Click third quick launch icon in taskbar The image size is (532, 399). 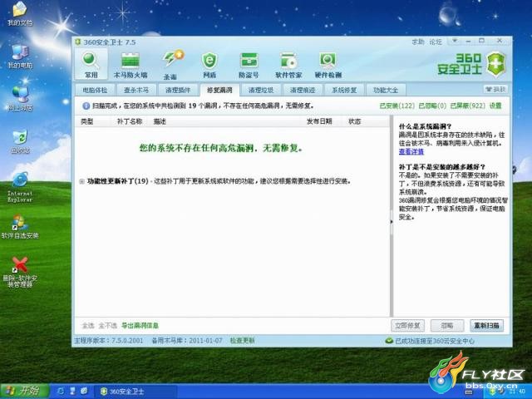[84, 392]
